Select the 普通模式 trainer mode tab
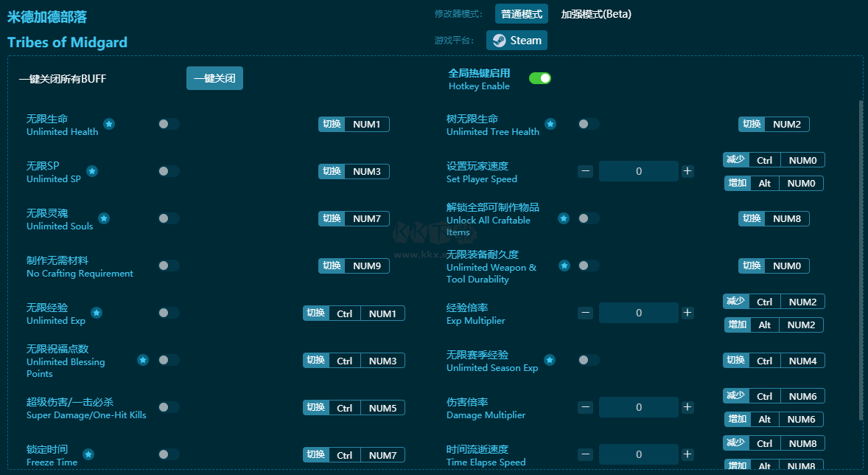The height and width of the screenshot is (475, 868). click(x=522, y=14)
